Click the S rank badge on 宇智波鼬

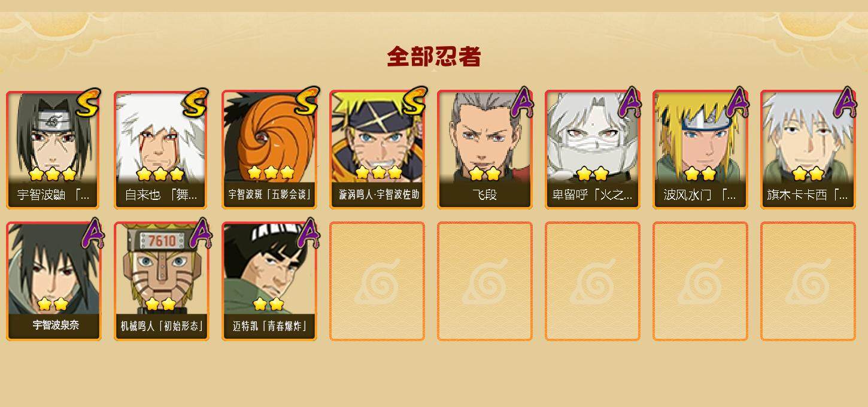point(89,102)
